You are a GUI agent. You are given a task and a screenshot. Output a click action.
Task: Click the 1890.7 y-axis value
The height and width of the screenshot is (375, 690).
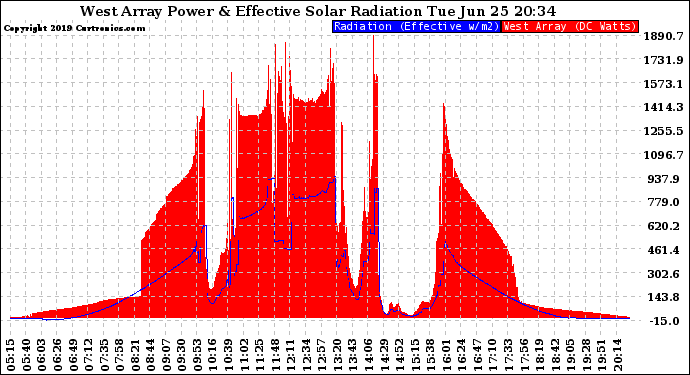point(664,36)
